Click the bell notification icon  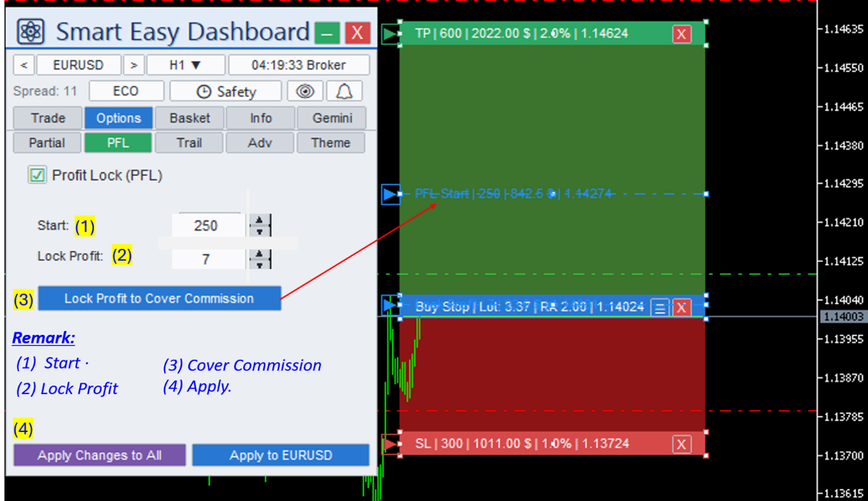[x=344, y=91]
